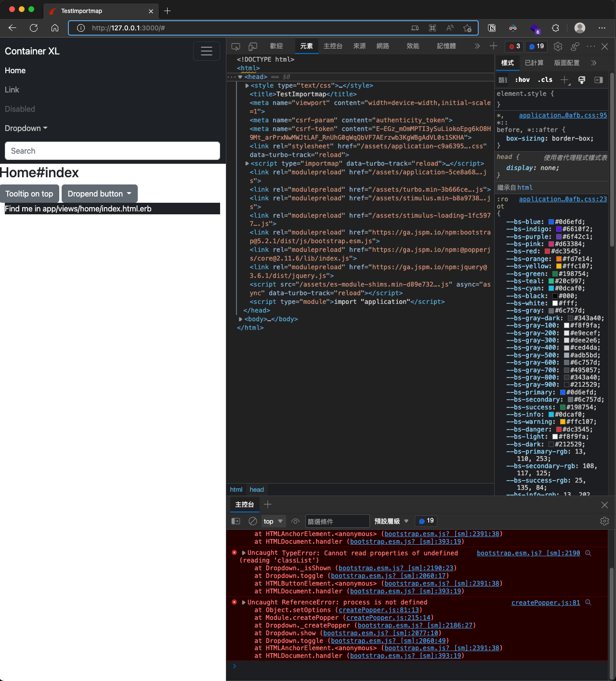Click the --bs-yellow color swatch
The height and width of the screenshot is (681, 616).
tap(559, 266)
